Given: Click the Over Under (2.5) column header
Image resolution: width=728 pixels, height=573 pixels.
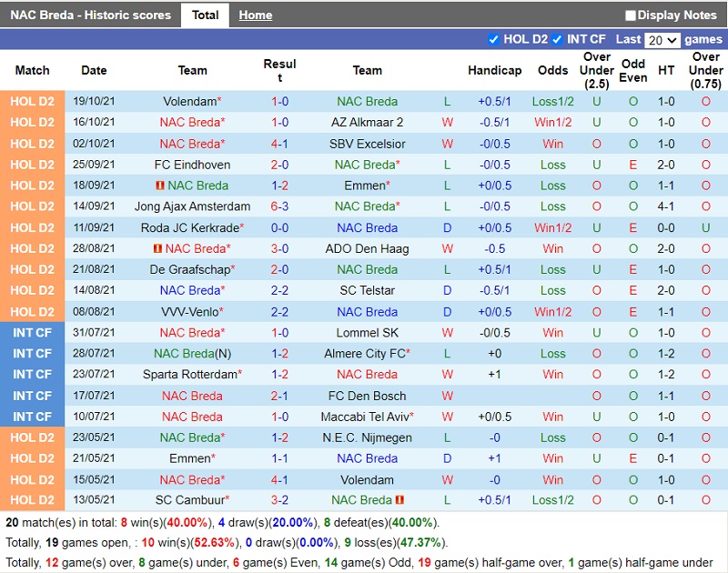Looking at the screenshot, I should (597, 71).
